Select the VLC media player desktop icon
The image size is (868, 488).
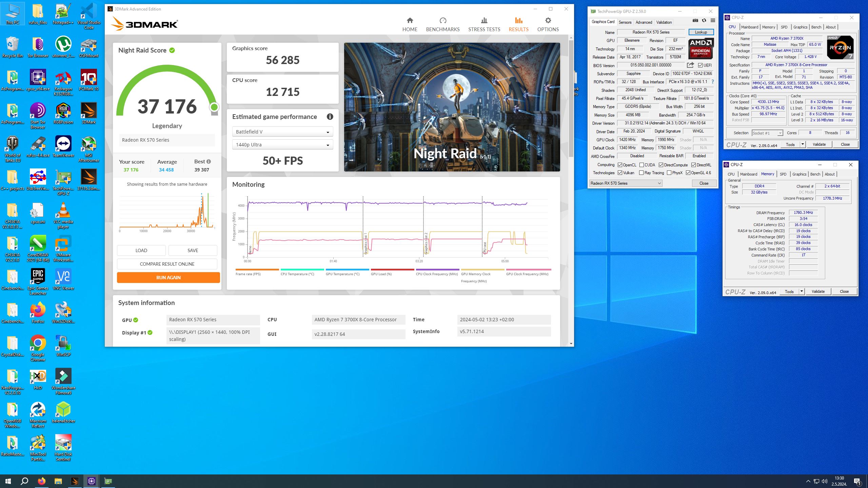pos(63,215)
